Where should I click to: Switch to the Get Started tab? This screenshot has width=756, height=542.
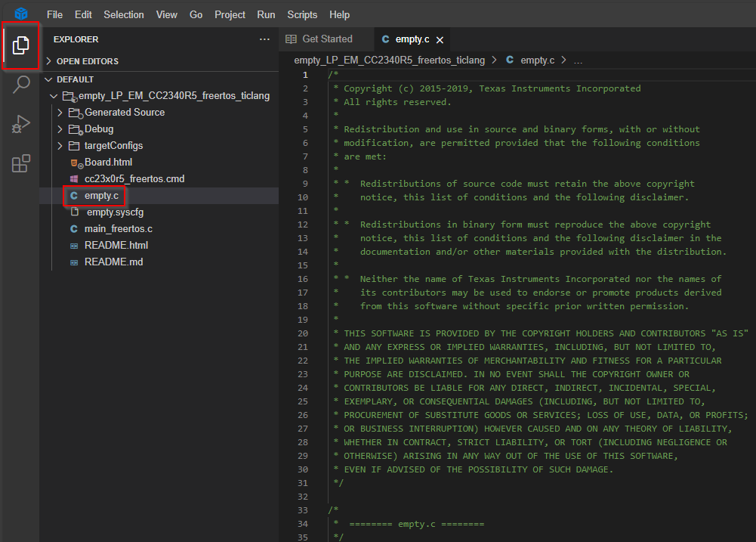[x=326, y=39]
